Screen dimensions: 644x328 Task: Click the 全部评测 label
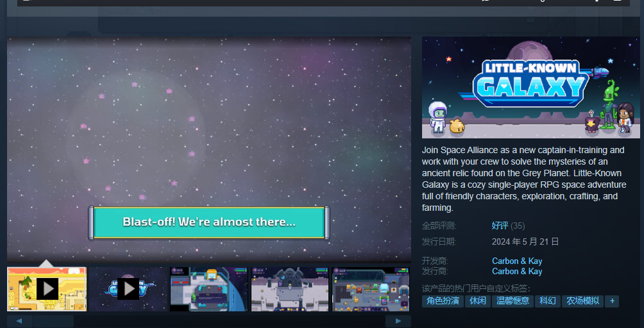tap(439, 226)
